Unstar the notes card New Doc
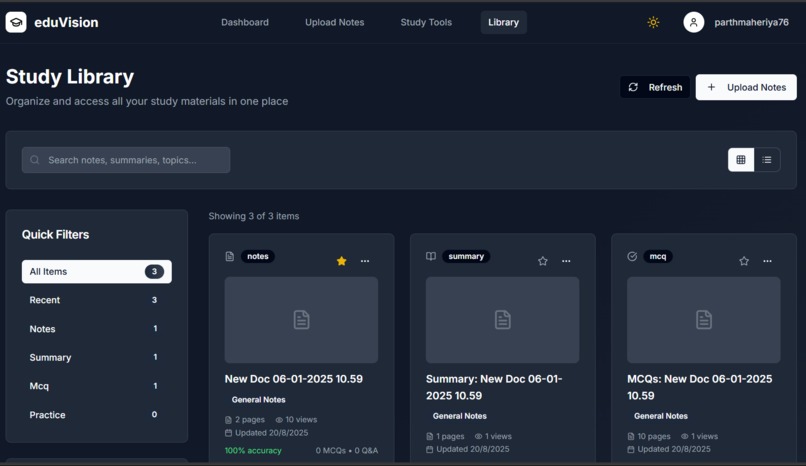 (341, 261)
